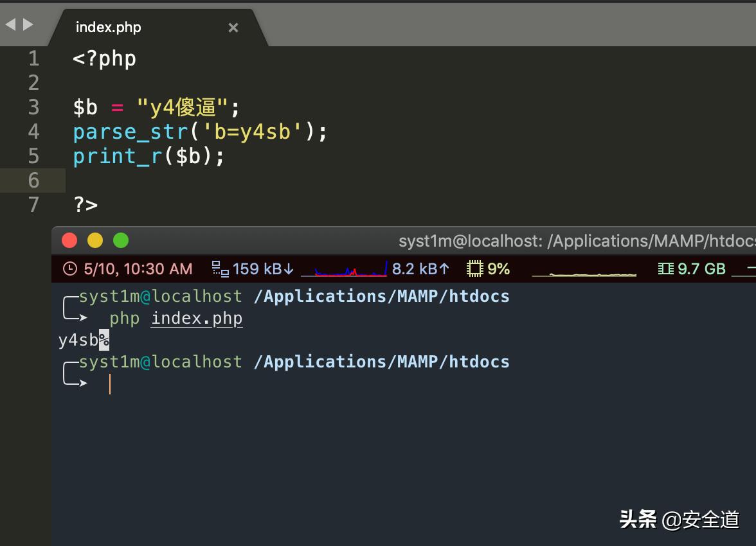The width and height of the screenshot is (756, 546).
Task: Click the print_r function name
Action: 118,157
